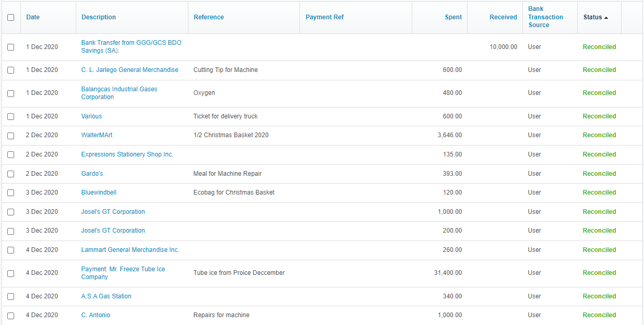Tick the checkbox for C. Antonio row
644x325 pixels.
(11, 315)
